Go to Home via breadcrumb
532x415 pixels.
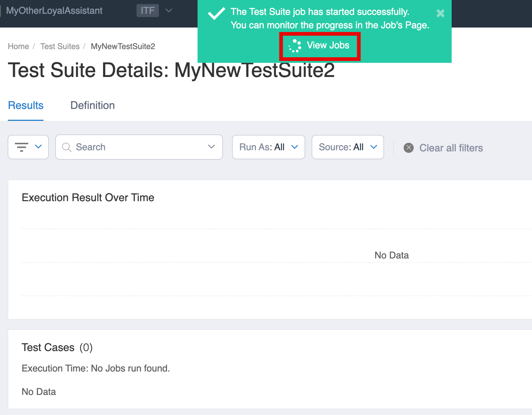(x=19, y=46)
